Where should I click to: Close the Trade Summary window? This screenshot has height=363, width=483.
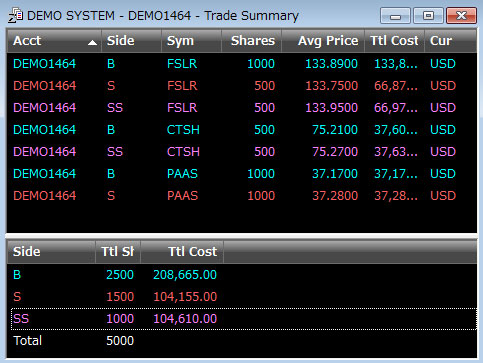pos(461,16)
